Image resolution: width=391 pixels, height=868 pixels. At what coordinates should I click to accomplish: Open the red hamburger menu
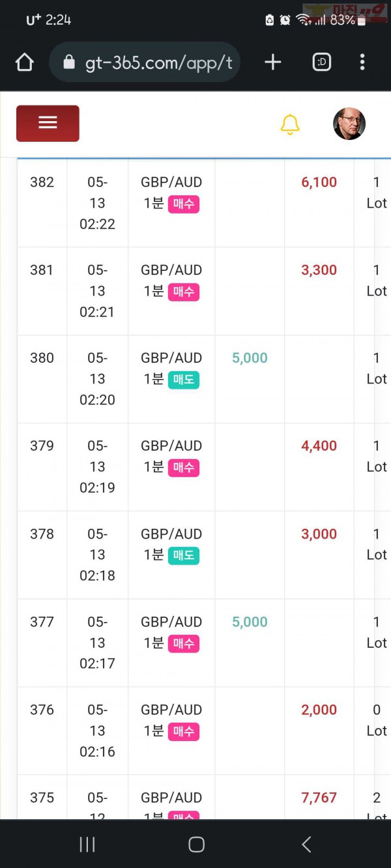pos(48,123)
